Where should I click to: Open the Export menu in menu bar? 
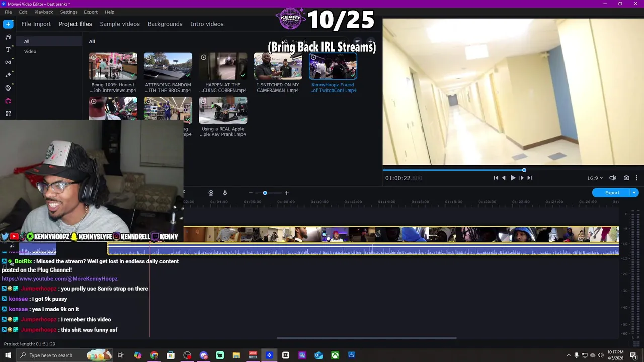click(x=91, y=12)
